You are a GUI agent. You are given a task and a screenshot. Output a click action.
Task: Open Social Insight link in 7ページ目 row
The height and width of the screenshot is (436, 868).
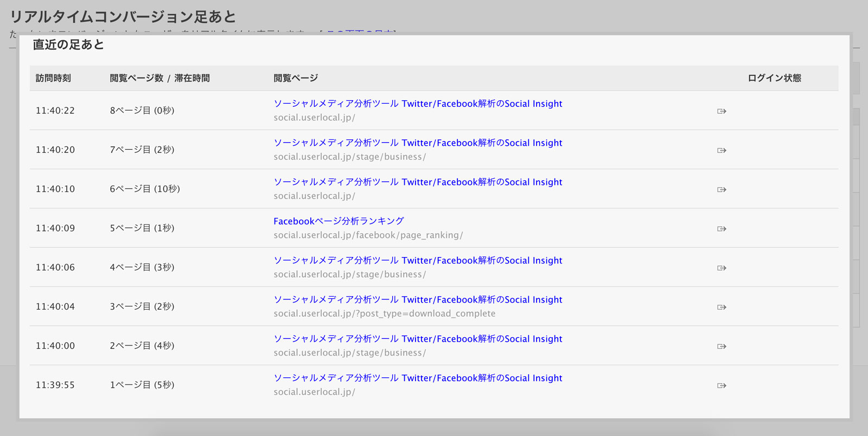click(418, 143)
